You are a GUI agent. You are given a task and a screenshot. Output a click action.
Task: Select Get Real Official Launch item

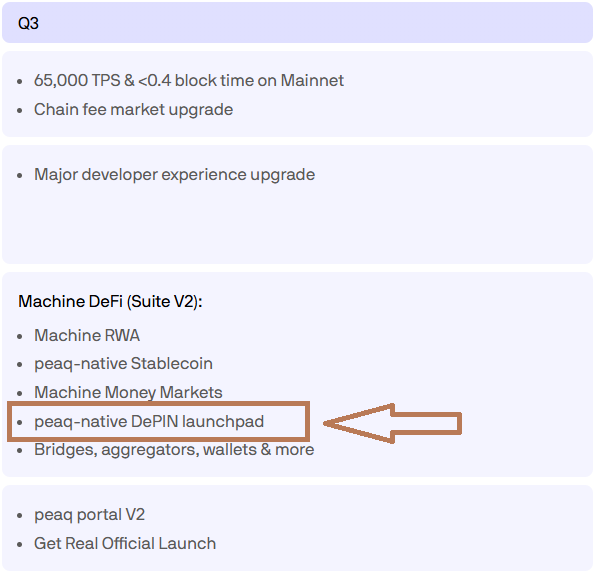[125, 544]
